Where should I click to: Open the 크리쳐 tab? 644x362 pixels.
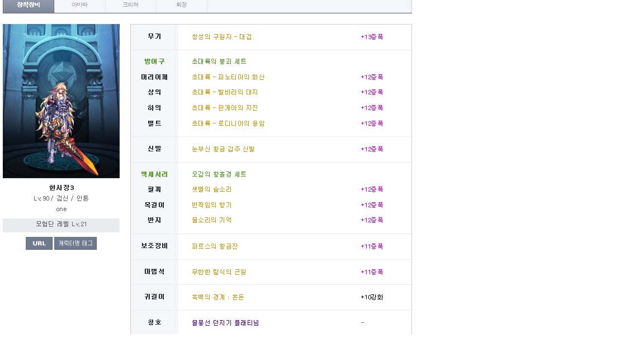[130, 5]
